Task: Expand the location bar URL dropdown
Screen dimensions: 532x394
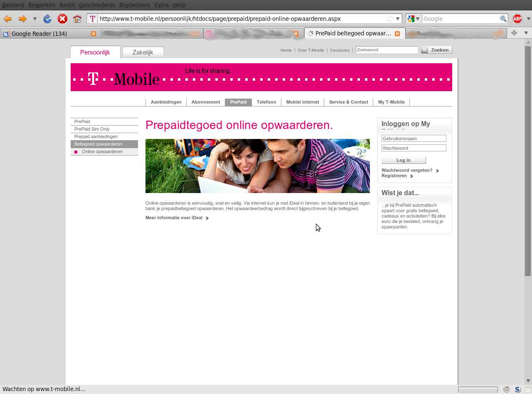Action: click(398, 19)
